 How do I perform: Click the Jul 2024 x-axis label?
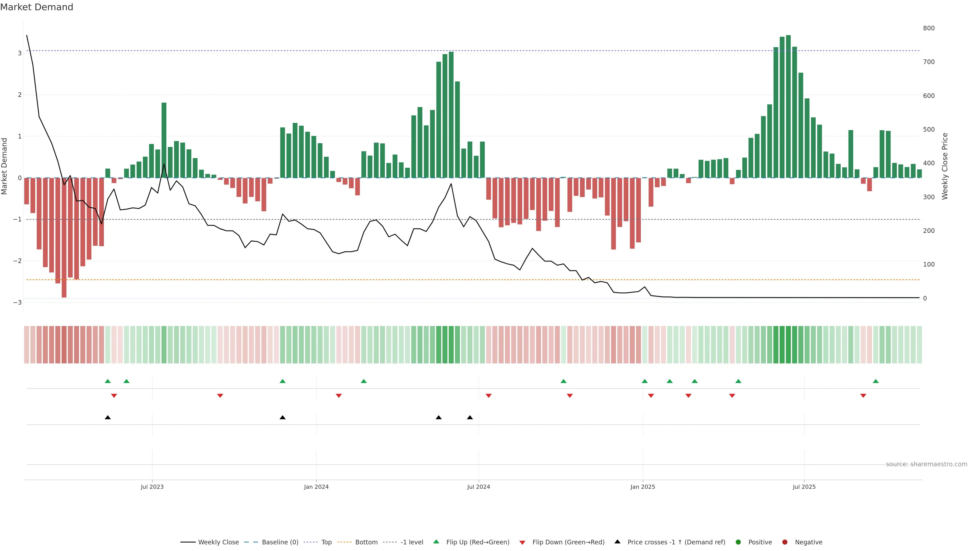tap(478, 487)
